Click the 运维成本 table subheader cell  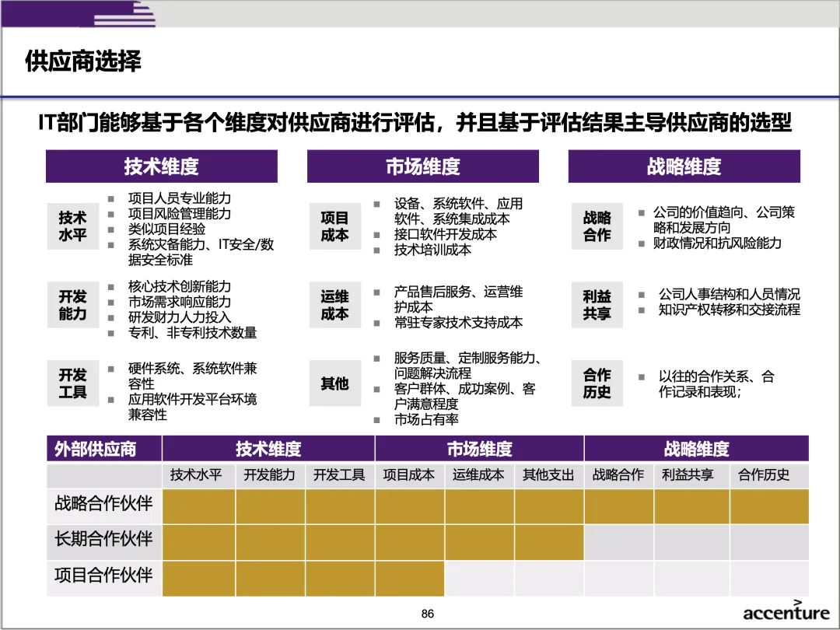(x=479, y=475)
